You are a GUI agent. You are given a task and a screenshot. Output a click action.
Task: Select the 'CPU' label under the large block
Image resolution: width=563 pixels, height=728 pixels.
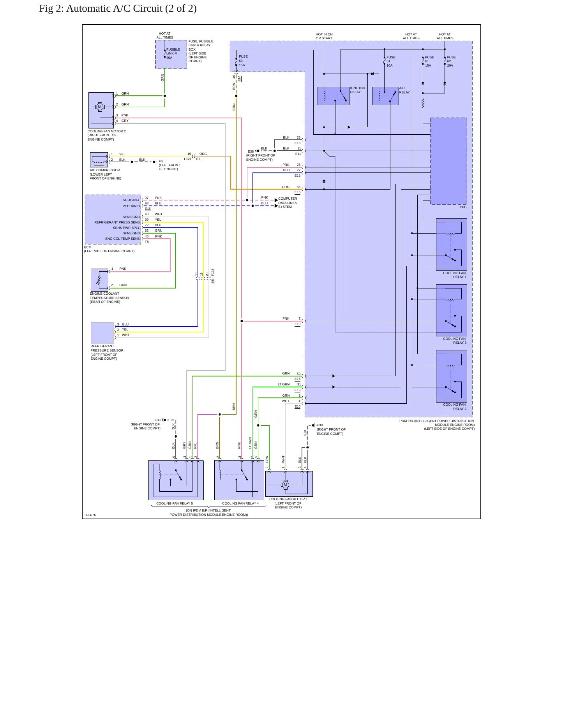pos(463,207)
